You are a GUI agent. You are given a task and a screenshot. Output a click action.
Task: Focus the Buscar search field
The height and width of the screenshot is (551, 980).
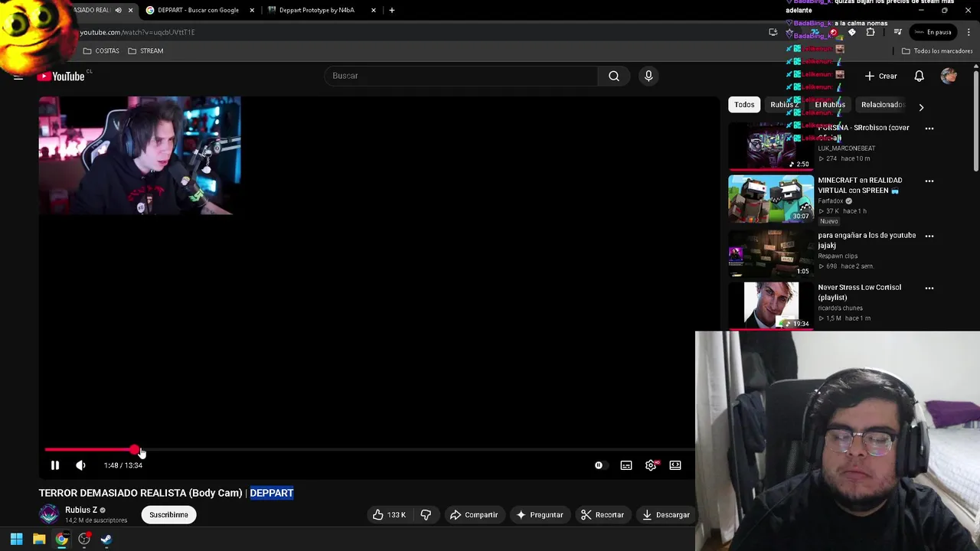(462, 76)
